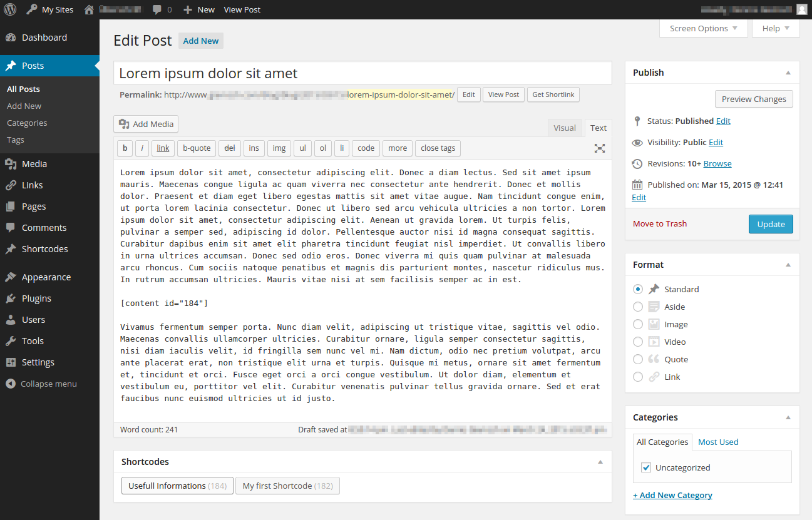Collapse the Shortcodes panel
The width and height of the screenshot is (812, 520).
coord(600,462)
